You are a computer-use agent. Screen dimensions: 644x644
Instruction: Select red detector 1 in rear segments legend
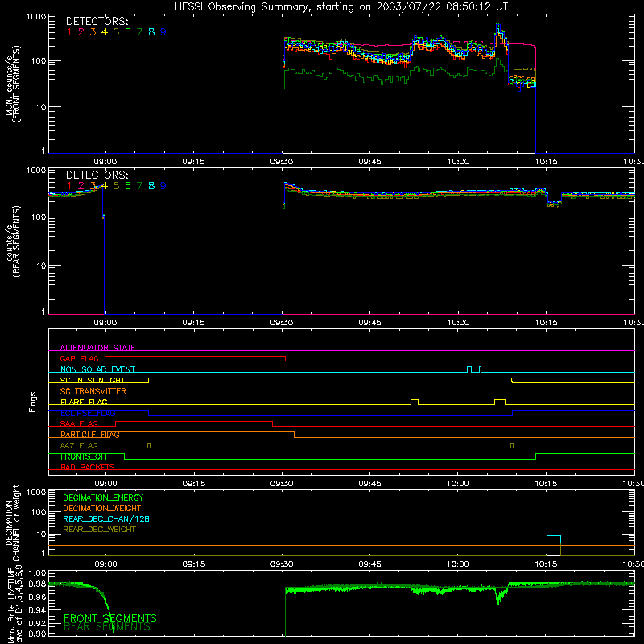pos(69,186)
